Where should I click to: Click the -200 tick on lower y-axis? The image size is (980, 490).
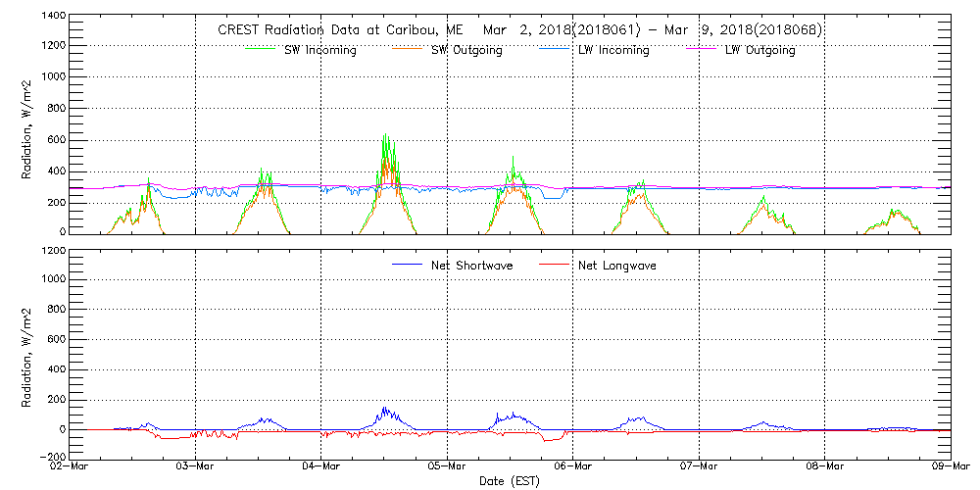click(x=52, y=457)
